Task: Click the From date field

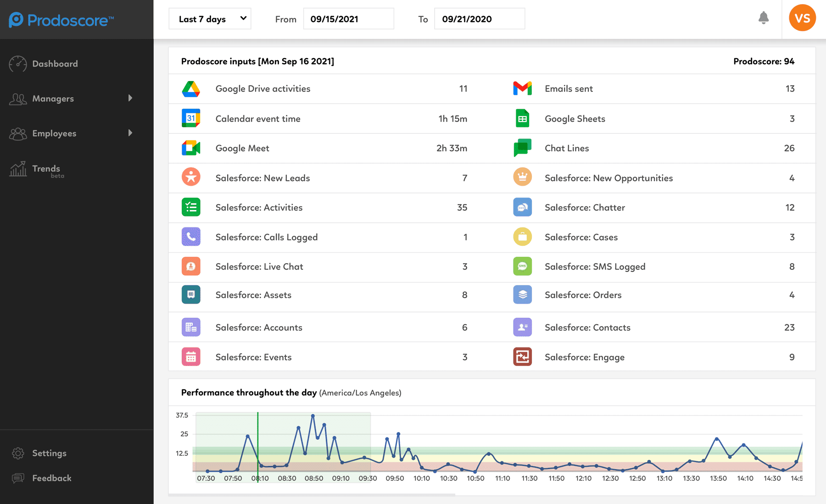Action: pos(348,19)
